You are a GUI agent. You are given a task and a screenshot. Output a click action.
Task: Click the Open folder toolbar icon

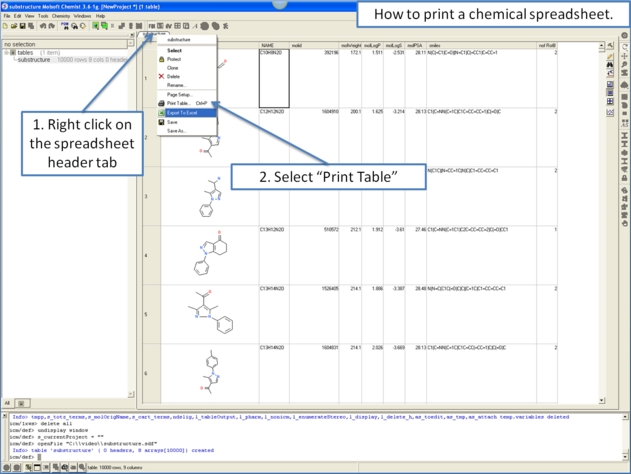point(12,26)
